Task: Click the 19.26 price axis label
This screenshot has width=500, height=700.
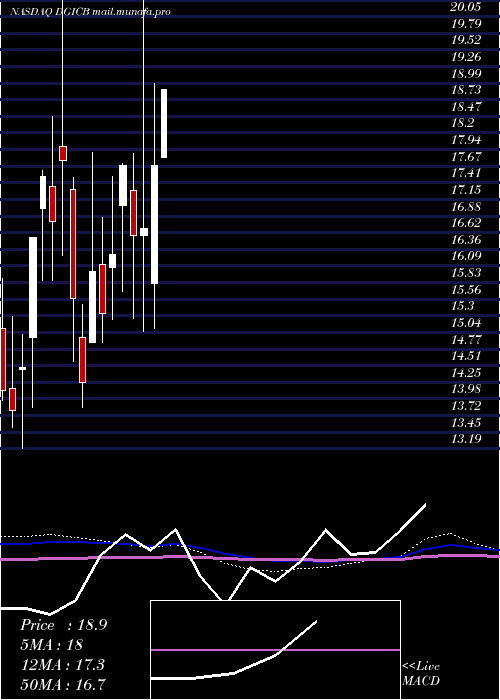Action: click(x=466, y=57)
